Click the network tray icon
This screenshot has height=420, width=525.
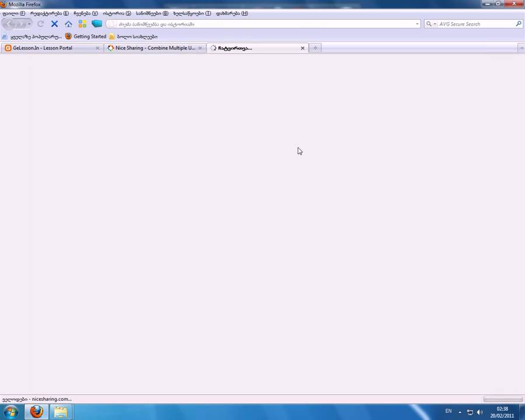470,412
